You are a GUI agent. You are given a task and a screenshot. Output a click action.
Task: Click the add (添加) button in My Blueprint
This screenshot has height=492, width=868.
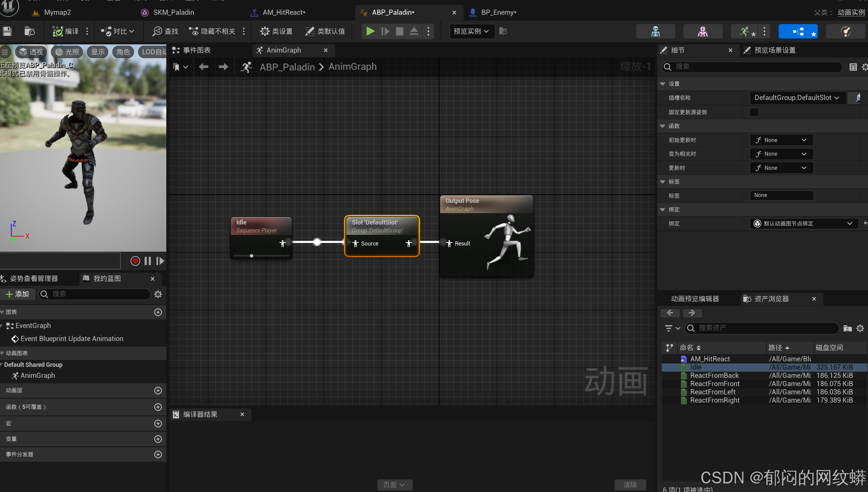click(18, 294)
